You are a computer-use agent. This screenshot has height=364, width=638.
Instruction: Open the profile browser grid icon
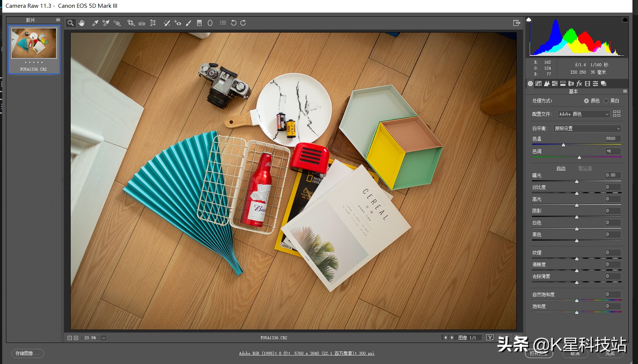point(617,114)
